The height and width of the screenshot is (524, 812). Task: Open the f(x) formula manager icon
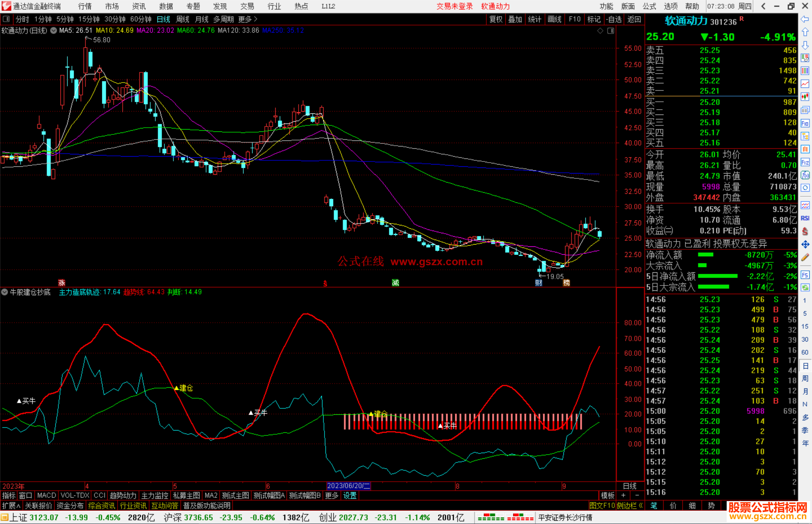tap(805, 175)
